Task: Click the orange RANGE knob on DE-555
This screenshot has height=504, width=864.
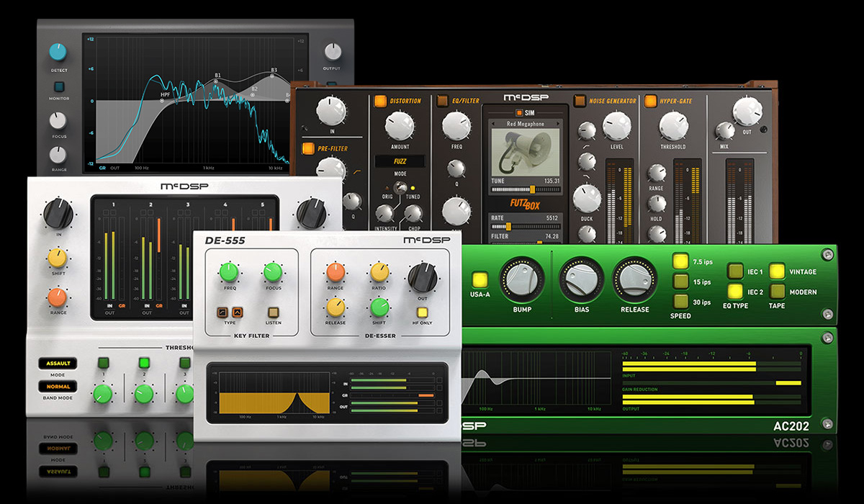Action: (336, 272)
